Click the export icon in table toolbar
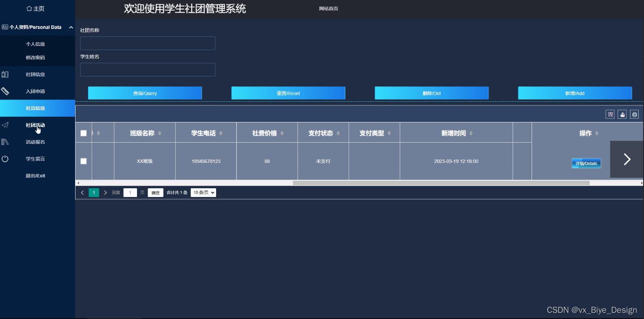This screenshot has height=319, width=644. coord(622,114)
